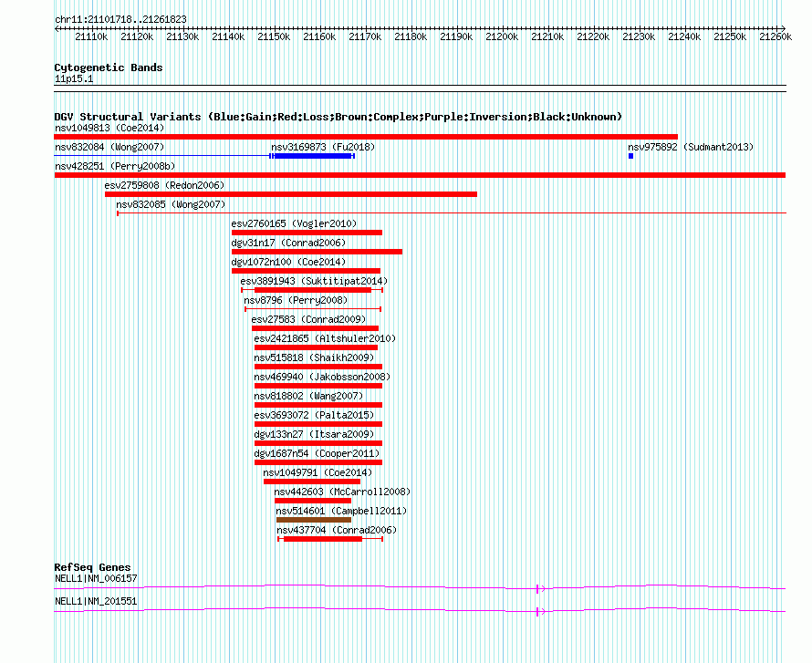Viewport: 812px width, 663px height.
Task: Click esv3891943 (Suktitipat2014) label
Action: coord(314,281)
